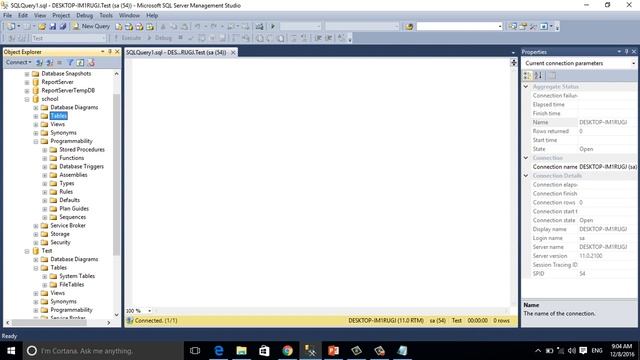Select the Database Triggers folder
The width and height of the screenshot is (640, 360).
coord(82,167)
